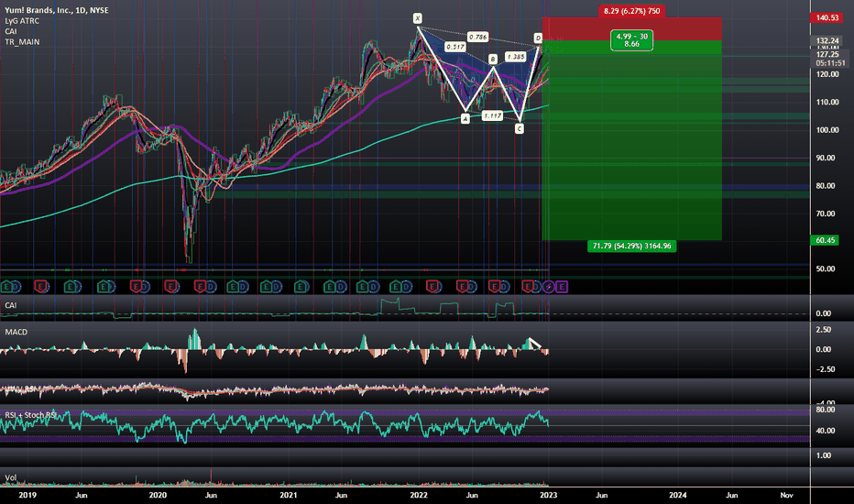Select the C point label of the harmonic pattern

click(x=519, y=128)
